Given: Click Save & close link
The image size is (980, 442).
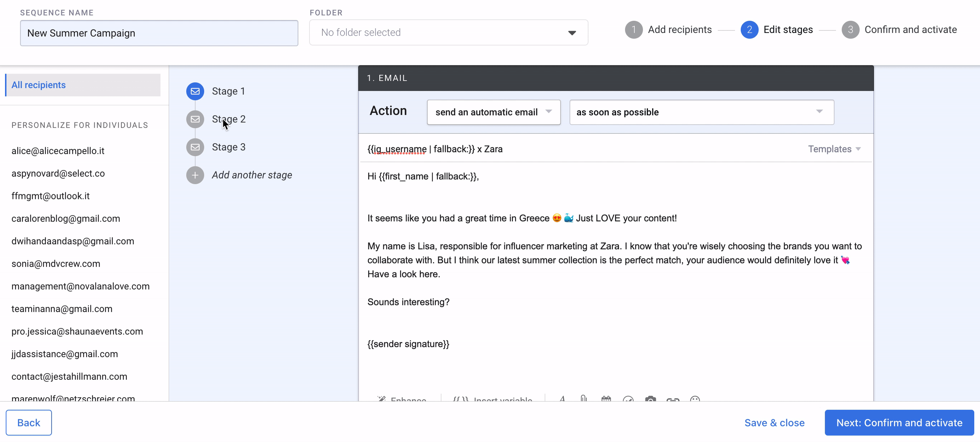Looking at the screenshot, I should point(774,423).
